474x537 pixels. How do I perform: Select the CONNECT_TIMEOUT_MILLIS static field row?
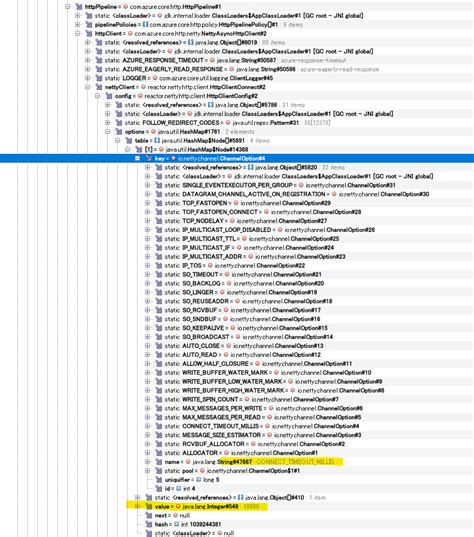258,426
